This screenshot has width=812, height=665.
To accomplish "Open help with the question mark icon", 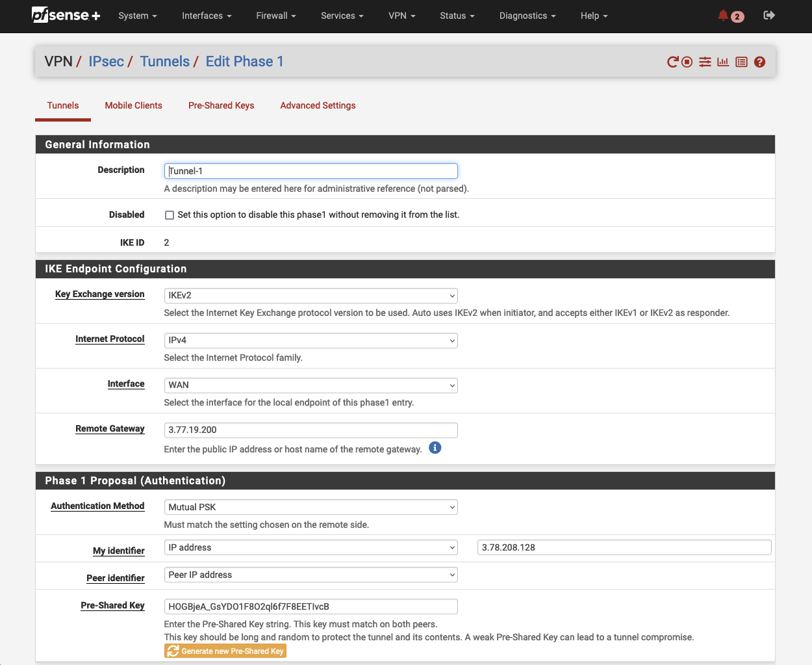I will click(x=759, y=61).
